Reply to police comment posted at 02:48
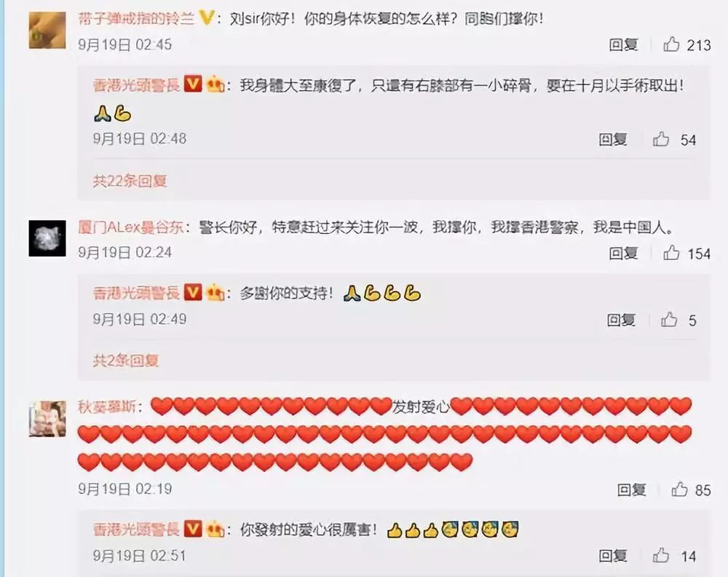 [x=613, y=139]
